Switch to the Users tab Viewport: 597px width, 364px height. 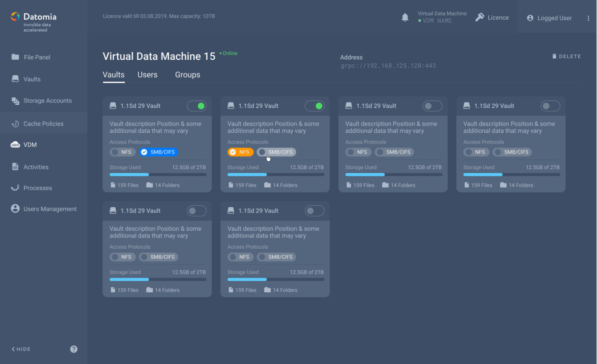click(x=147, y=75)
